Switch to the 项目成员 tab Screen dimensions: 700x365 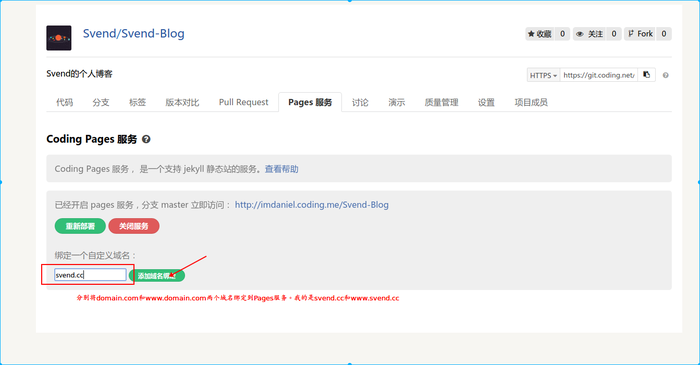coord(531,102)
